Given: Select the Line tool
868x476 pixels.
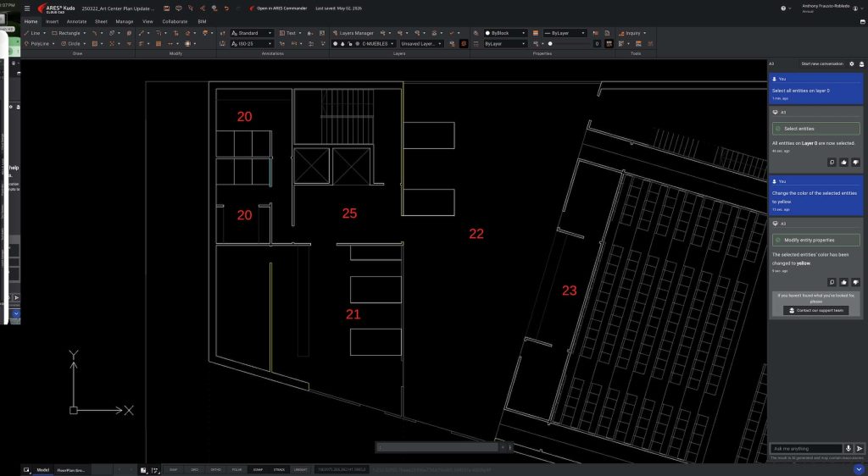Looking at the screenshot, I should pyautogui.click(x=31, y=33).
